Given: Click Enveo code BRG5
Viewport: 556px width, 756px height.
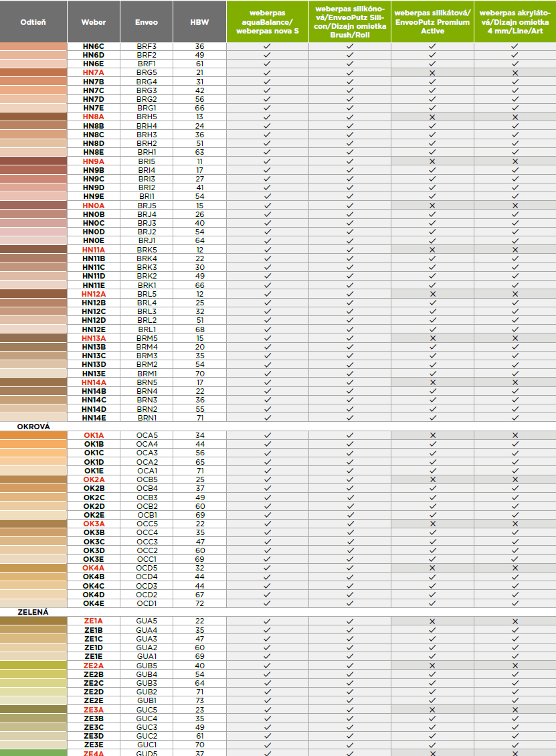Looking at the screenshot, I should pos(147,73).
